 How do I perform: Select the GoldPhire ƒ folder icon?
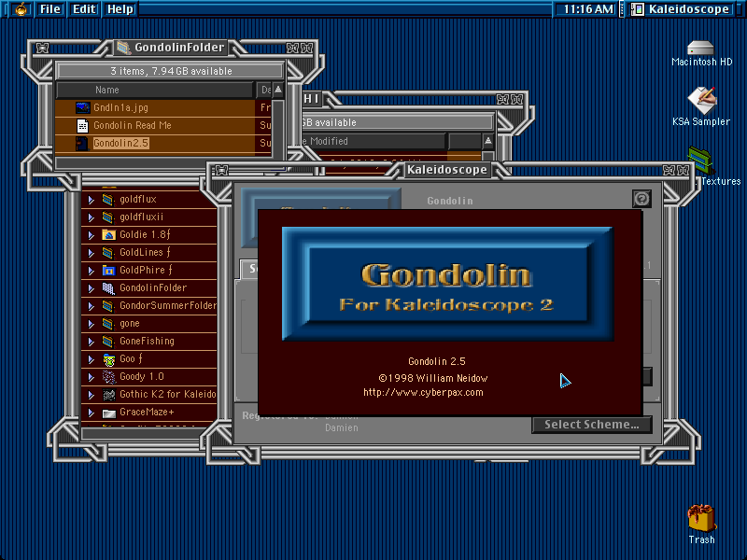click(108, 271)
